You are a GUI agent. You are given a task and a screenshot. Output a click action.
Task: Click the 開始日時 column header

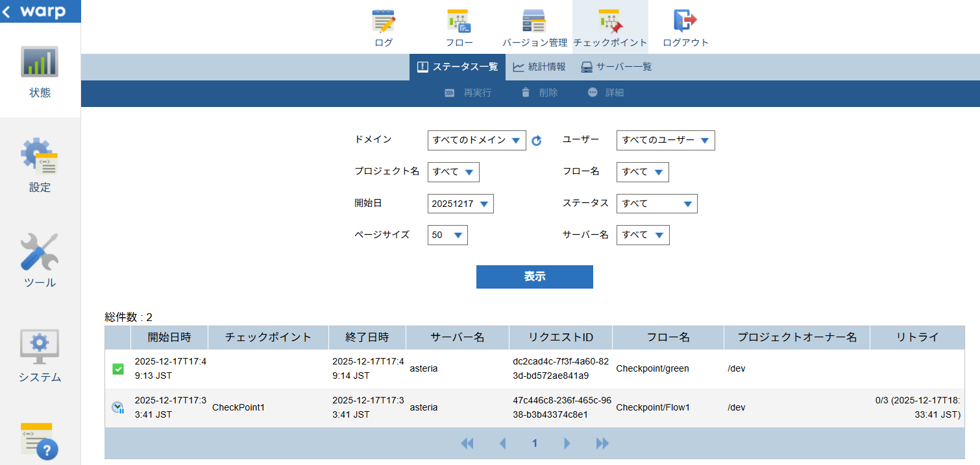click(169, 337)
